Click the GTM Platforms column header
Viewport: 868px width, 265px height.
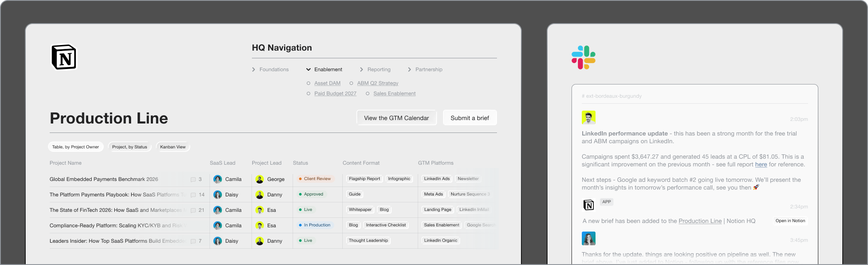pyautogui.click(x=436, y=163)
